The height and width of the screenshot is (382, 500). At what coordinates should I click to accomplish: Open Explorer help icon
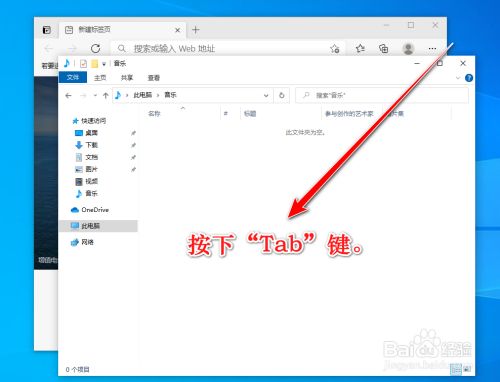coord(469,78)
